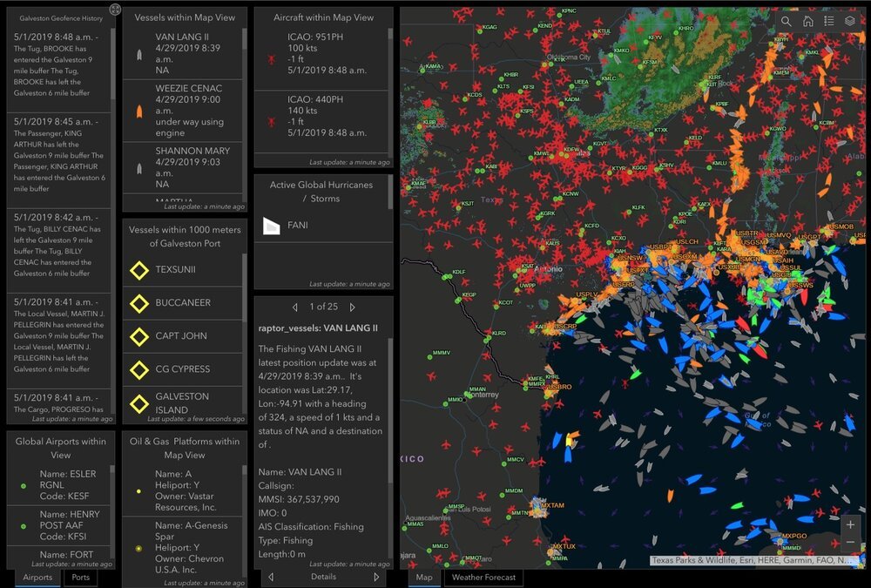Switch to the Ports tab

[81, 578]
